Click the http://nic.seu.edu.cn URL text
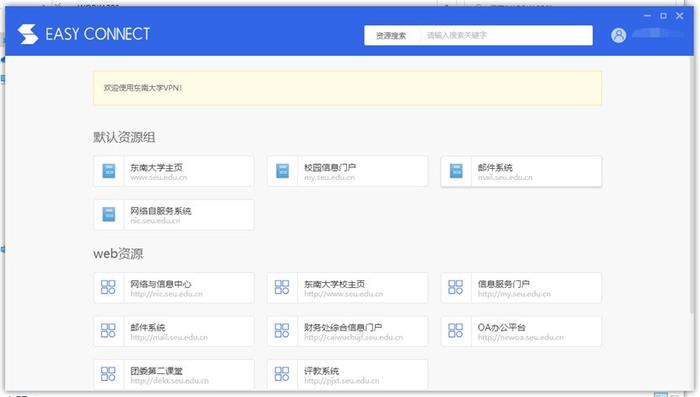Viewport: 700px width, 397px height. pyautogui.click(x=167, y=294)
